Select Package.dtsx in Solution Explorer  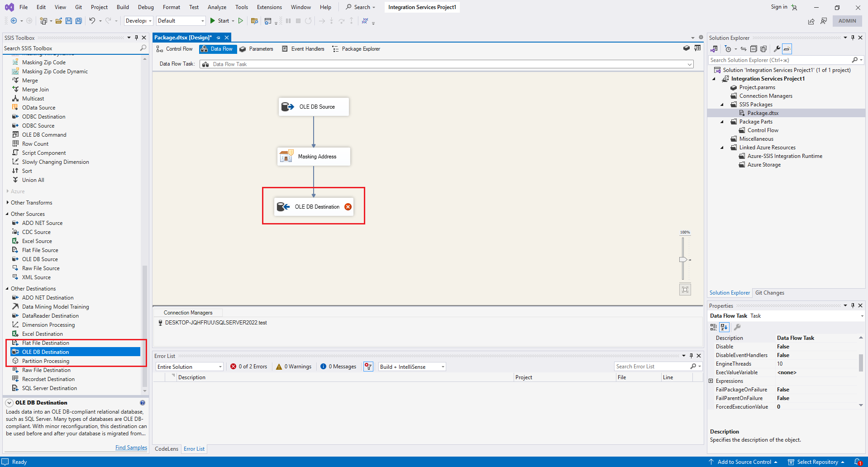(763, 113)
